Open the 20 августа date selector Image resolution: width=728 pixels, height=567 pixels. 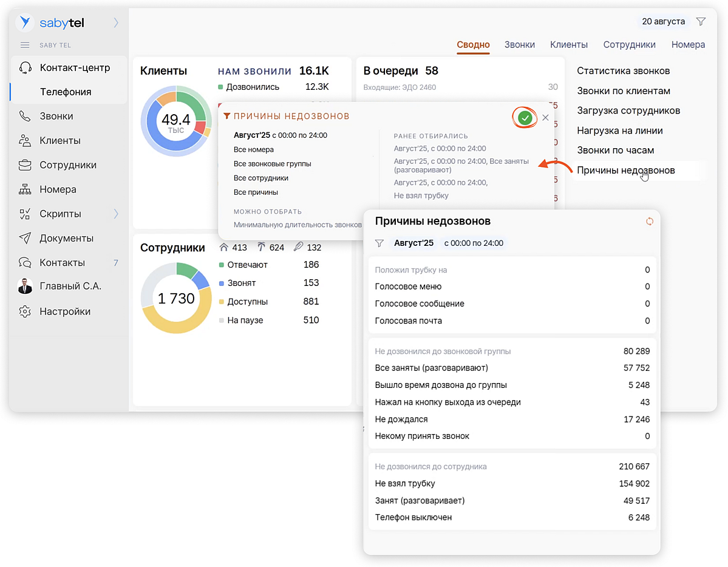[x=663, y=21]
